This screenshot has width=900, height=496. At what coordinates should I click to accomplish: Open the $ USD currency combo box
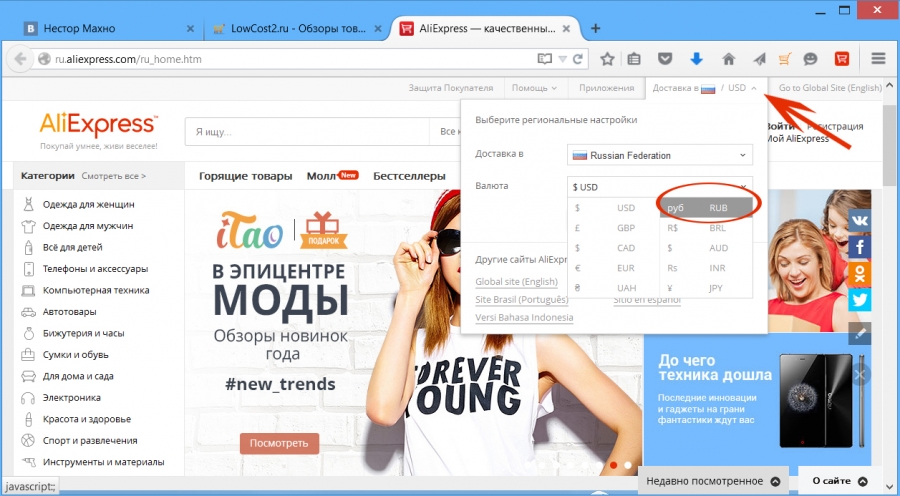(x=660, y=187)
